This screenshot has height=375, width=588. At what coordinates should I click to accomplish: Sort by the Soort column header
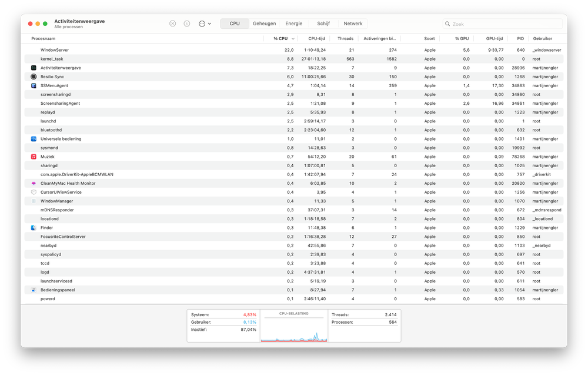(429, 39)
